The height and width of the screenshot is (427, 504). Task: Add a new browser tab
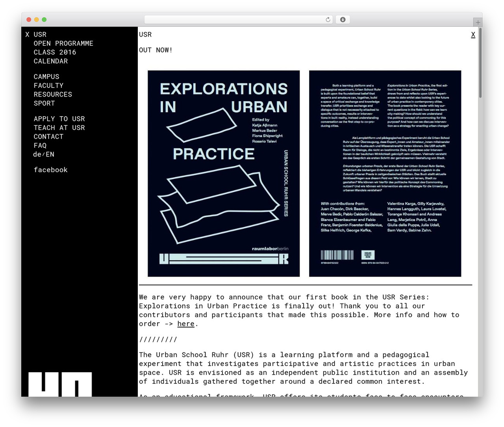(478, 22)
